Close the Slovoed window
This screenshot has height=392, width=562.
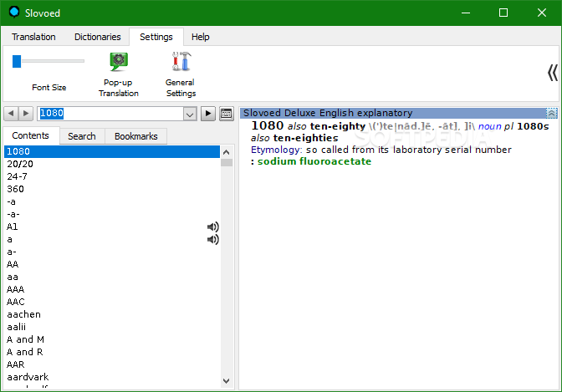coord(542,13)
